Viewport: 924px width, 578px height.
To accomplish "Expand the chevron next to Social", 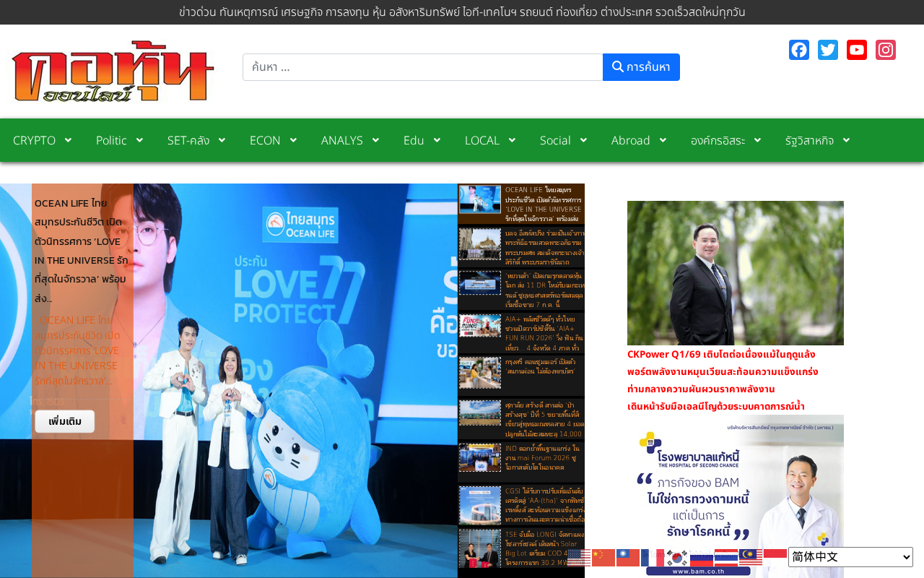I will [583, 140].
